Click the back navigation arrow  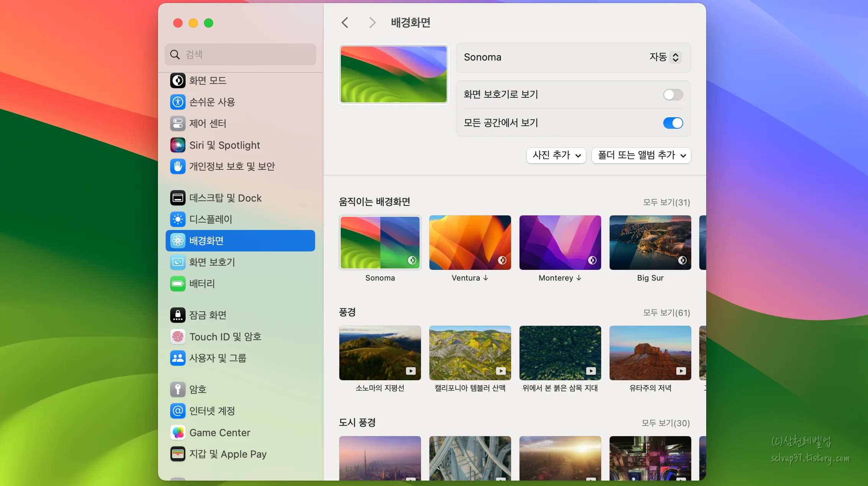[x=344, y=23]
